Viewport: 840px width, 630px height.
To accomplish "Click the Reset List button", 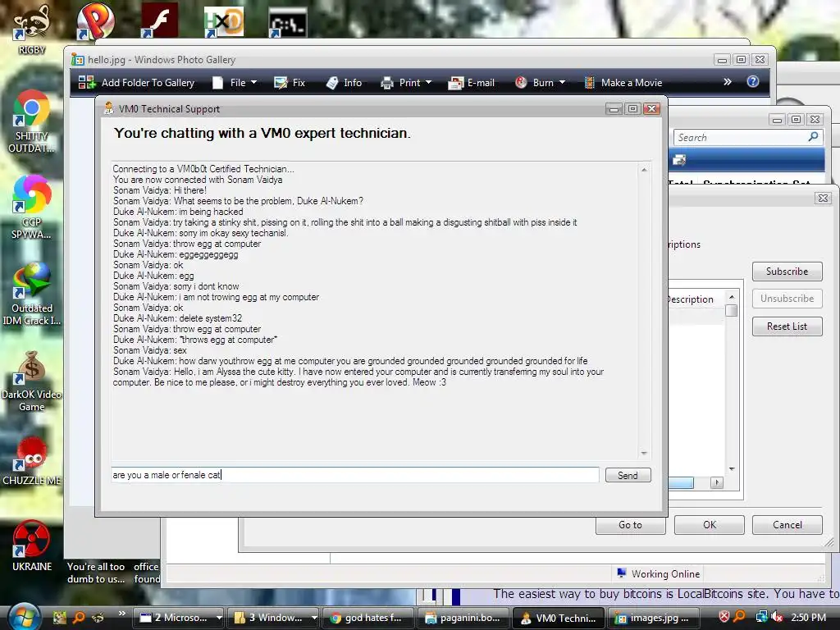I will pos(787,326).
